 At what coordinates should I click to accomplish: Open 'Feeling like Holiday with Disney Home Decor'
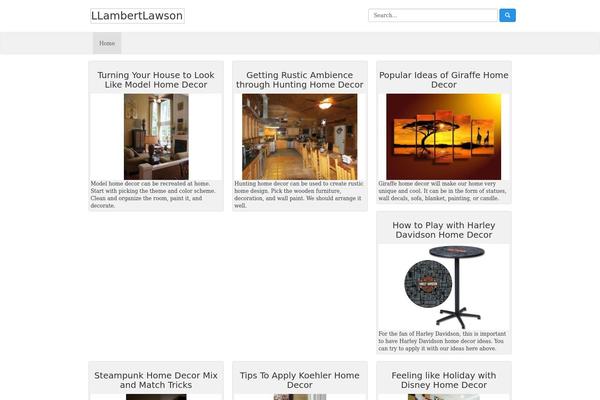pyautogui.click(x=443, y=380)
